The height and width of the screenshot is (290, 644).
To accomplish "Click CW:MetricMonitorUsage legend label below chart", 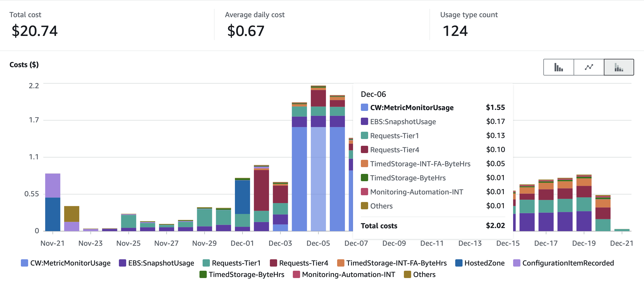I will coord(70,263).
